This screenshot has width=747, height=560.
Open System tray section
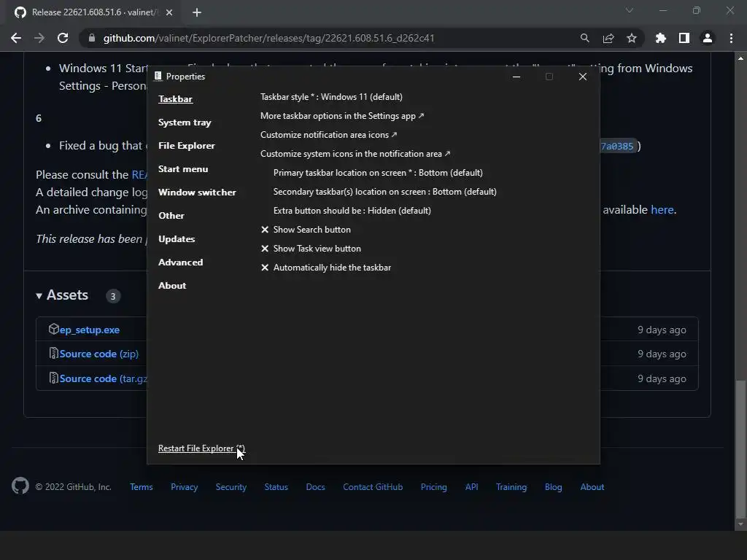coord(185,122)
